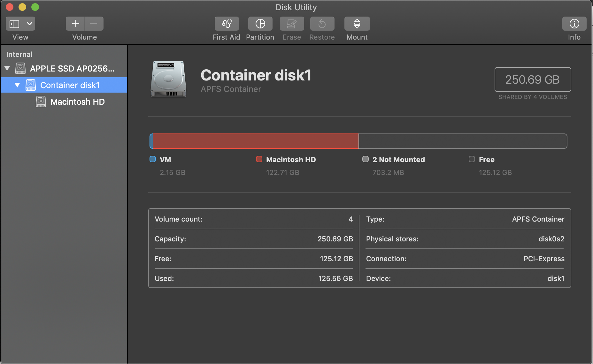Viewport: 593px width, 364px height.
Task: Click the First Aid stethoscope icon
Action: (227, 24)
